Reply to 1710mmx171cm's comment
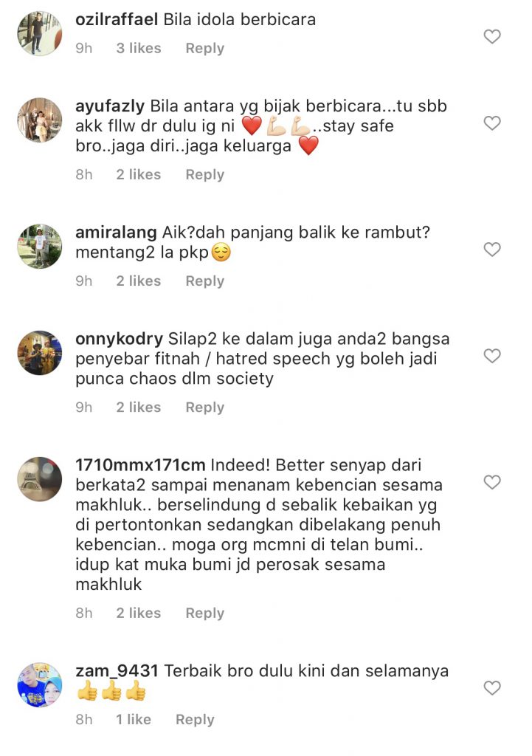 click(205, 614)
